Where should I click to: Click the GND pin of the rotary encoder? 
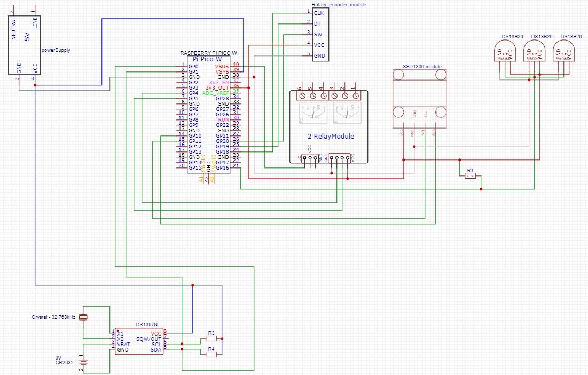[x=319, y=56]
